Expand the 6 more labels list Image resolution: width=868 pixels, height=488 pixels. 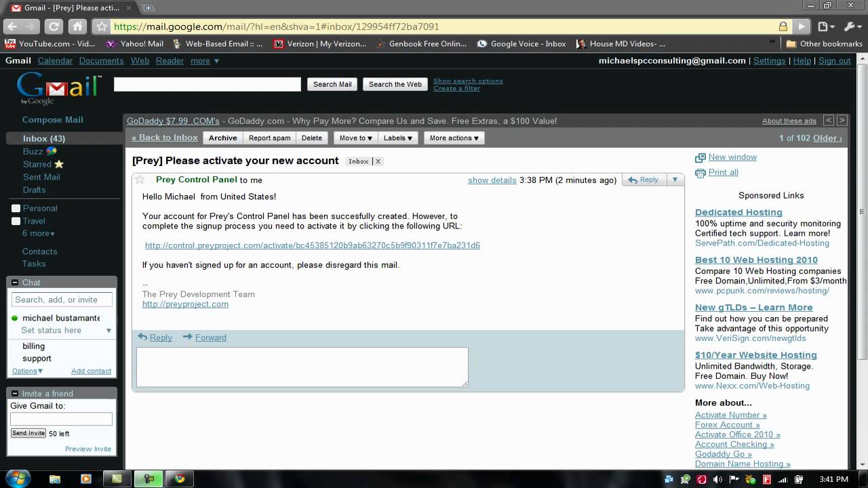pos(39,233)
